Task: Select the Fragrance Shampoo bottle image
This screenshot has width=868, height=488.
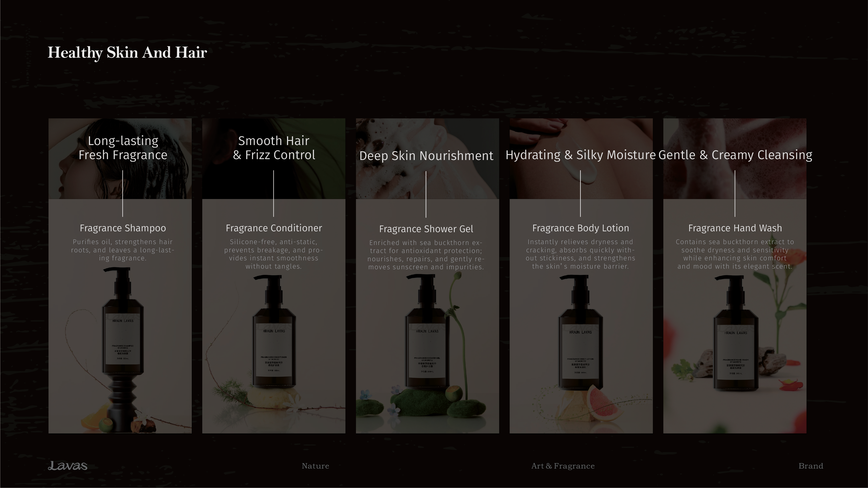Action: coord(123,349)
